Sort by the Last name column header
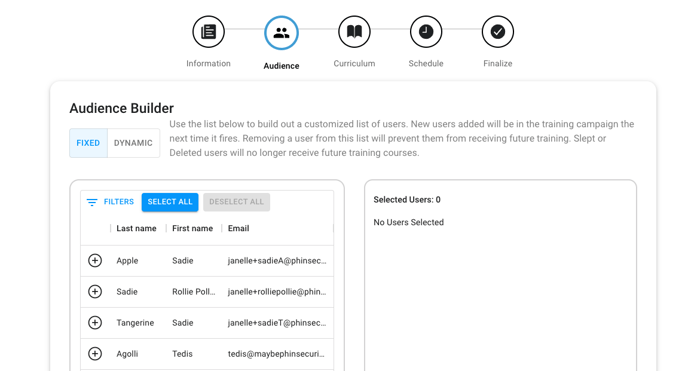This screenshot has width=688, height=371. [x=136, y=228]
